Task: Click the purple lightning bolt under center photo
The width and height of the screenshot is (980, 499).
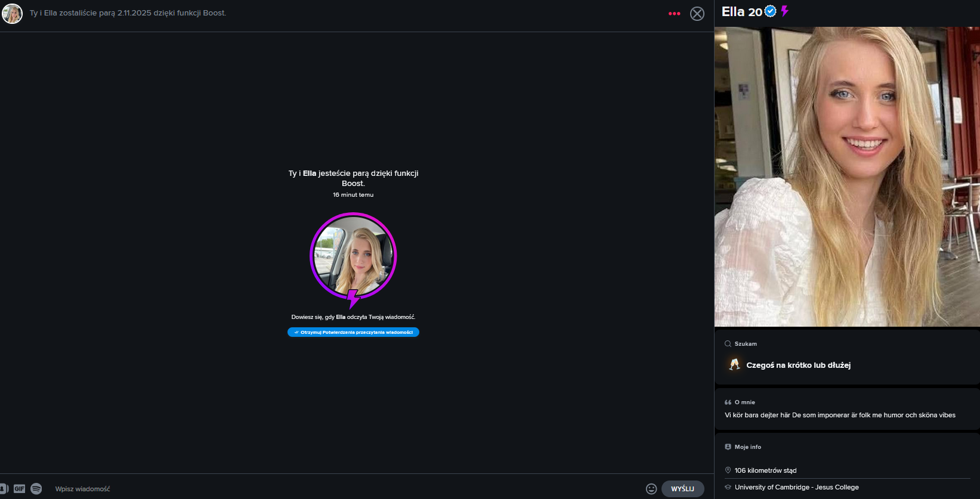Action: click(x=353, y=299)
